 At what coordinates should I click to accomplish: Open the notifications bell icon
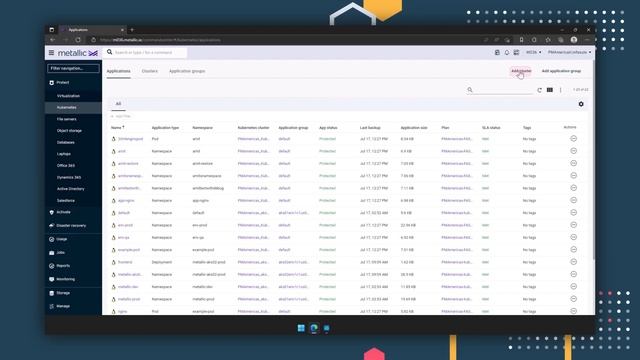pos(507,53)
